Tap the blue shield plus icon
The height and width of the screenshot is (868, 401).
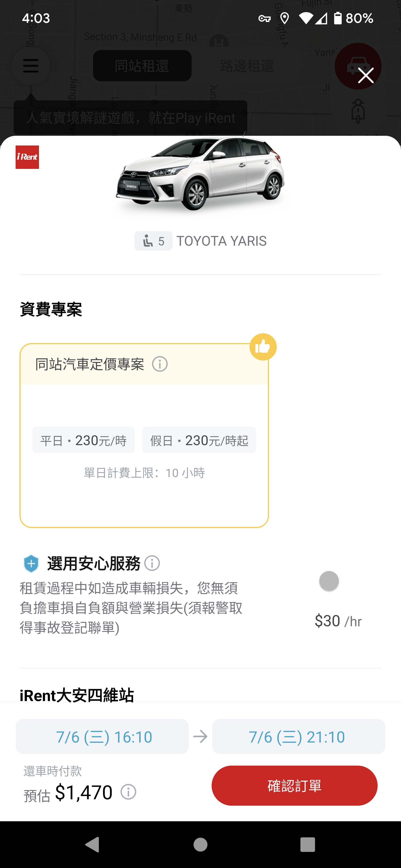click(31, 563)
